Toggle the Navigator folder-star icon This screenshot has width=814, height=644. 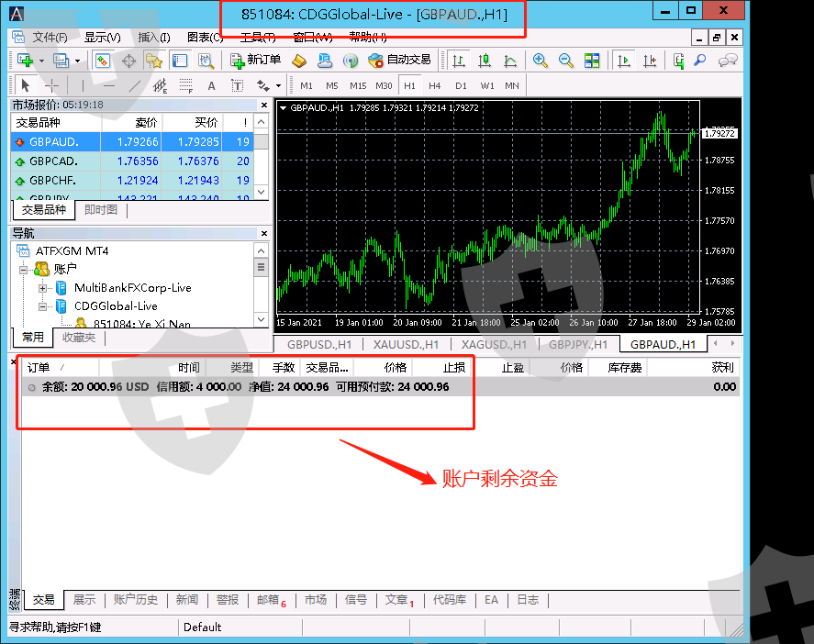pos(153,61)
